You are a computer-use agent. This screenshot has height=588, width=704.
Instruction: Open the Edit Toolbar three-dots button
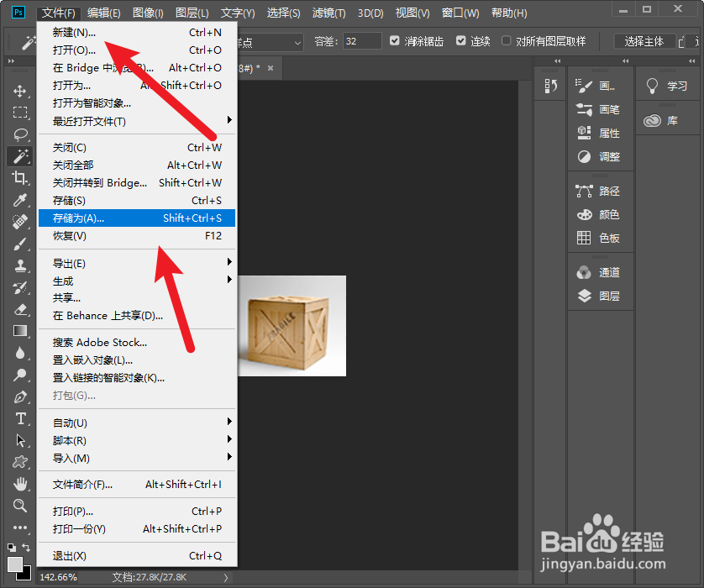(20, 528)
